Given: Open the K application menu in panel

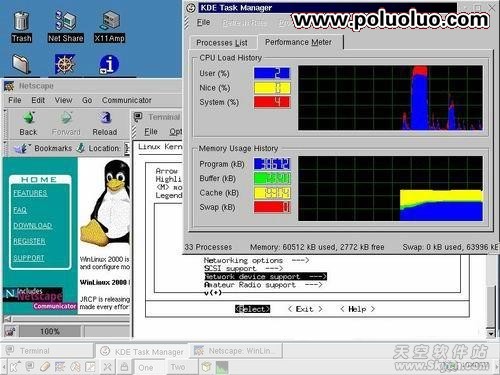Looking at the screenshot, I should click(14, 367).
